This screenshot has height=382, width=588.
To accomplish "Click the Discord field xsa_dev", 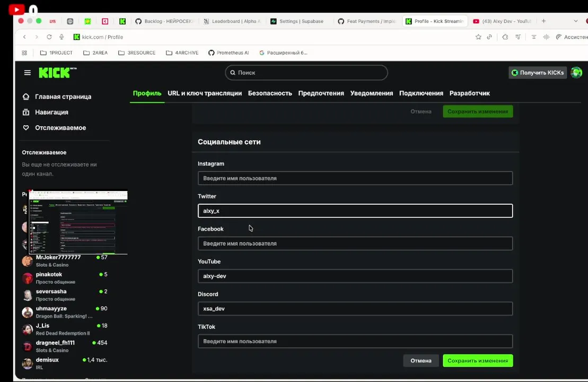I will coord(355,309).
